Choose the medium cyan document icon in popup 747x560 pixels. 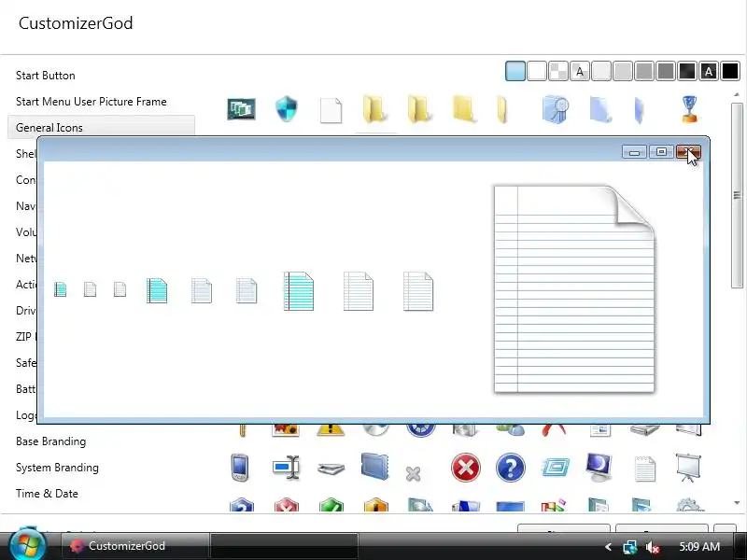pyautogui.click(x=157, y=291)
